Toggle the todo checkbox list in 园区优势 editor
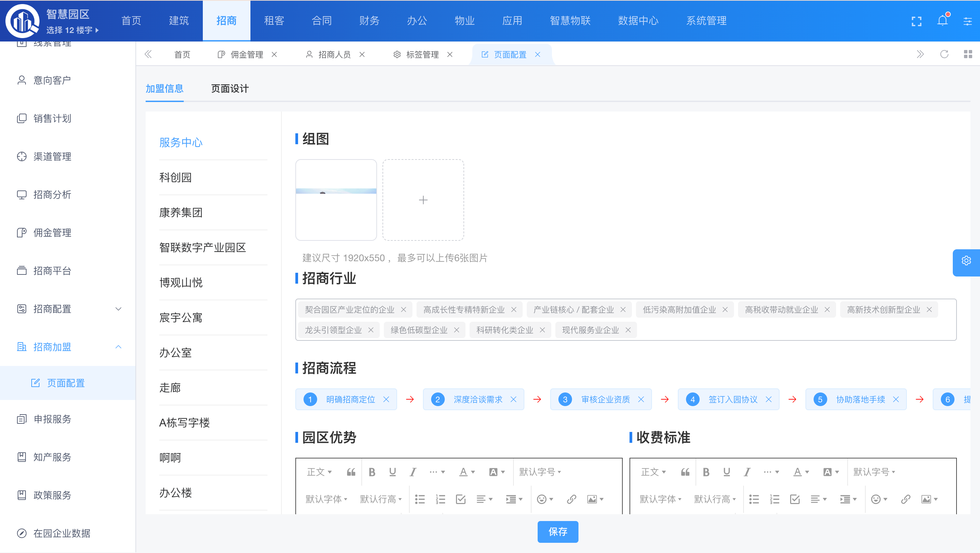The image size is (980, 553). 461,499
